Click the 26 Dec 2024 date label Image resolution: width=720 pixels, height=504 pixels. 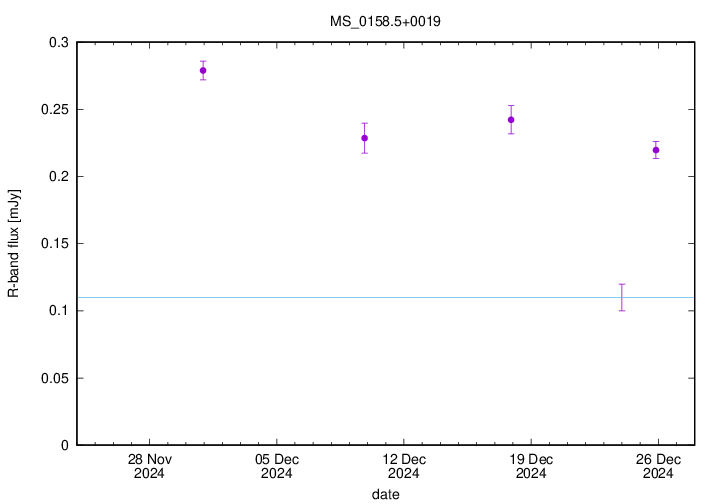[657, 466]
